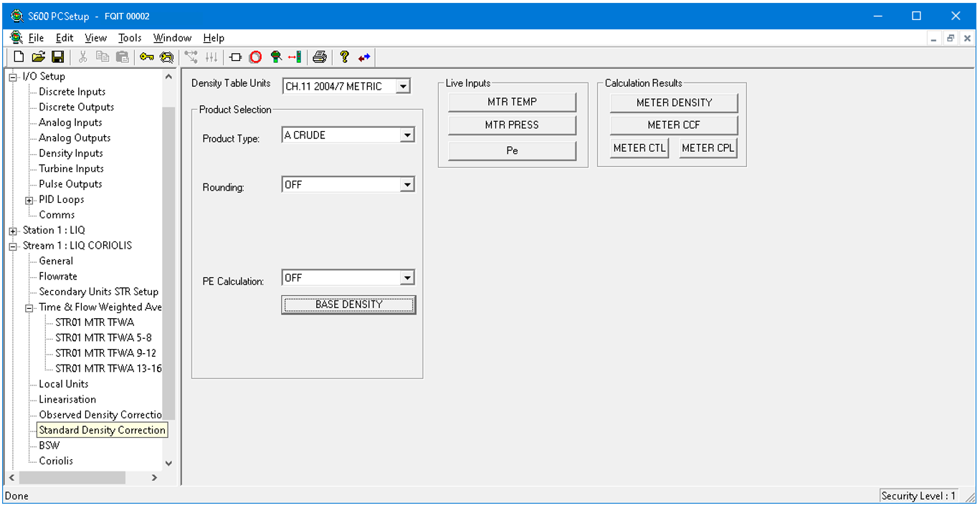Collapse the I/O Setup tree node
The image size is (980, 508).
[13, 77]
